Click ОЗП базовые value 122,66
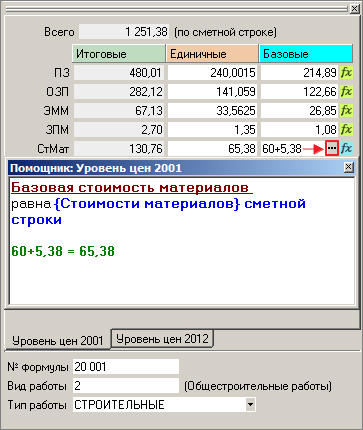This screenshot has height=430, width=363. [x=299, y=91]
